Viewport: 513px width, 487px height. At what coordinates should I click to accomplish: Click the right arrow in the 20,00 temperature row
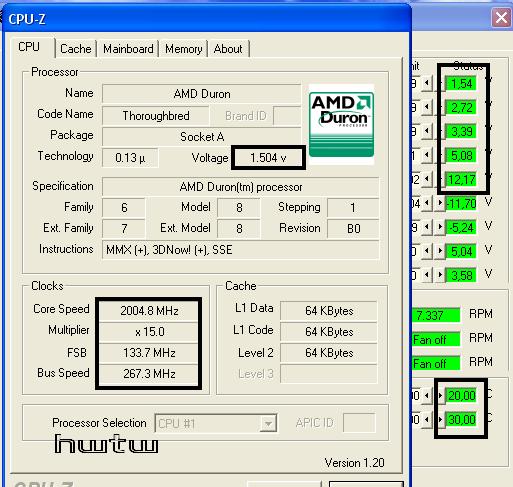440,396
